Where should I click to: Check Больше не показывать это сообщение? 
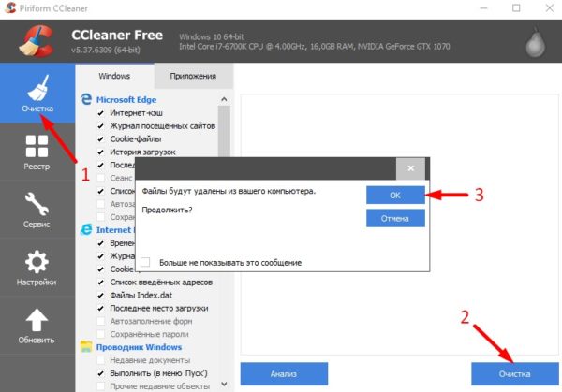(145, 262)
